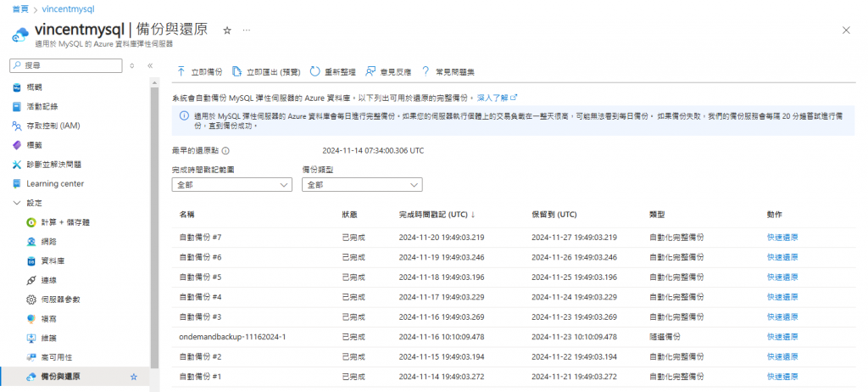The height and width of the screenshot is (392, 868).
Task: Click 隨選備份 type cell
Action: click(x=665, y=337)
